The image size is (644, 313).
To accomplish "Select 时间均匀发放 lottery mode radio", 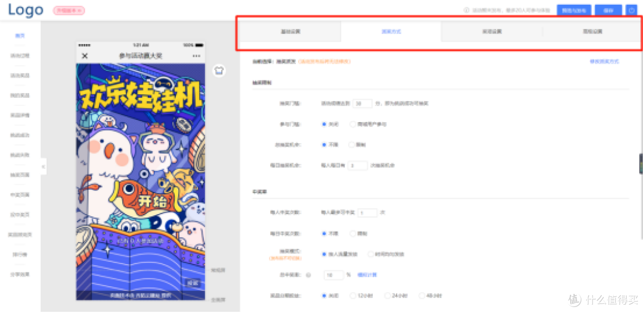I will click(x=370, y=254).
